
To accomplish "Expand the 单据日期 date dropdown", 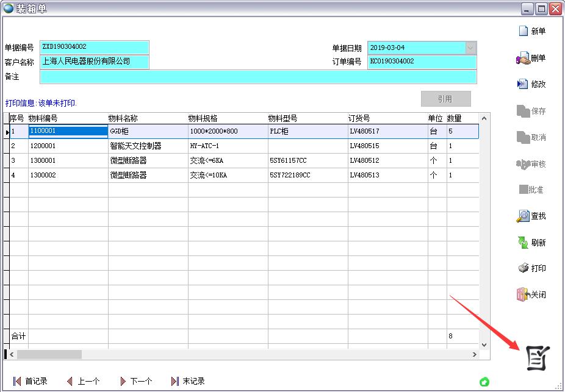I will click(470, 48).
